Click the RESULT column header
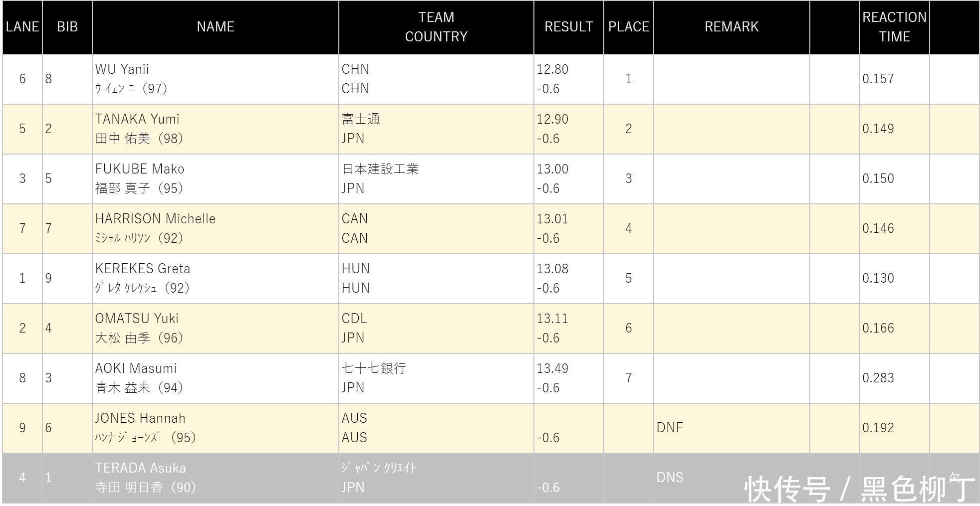980x506 pixels. coord(568,27)
